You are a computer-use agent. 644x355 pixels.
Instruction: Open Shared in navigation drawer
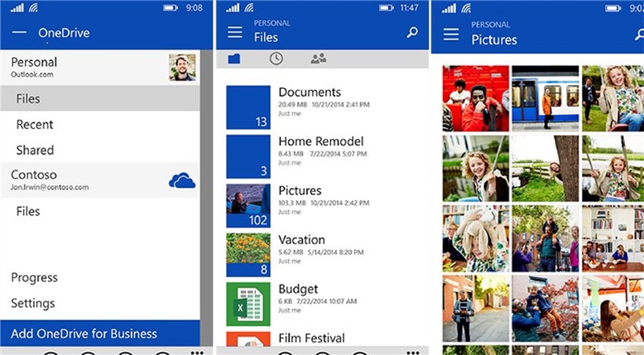click(100, 150)
